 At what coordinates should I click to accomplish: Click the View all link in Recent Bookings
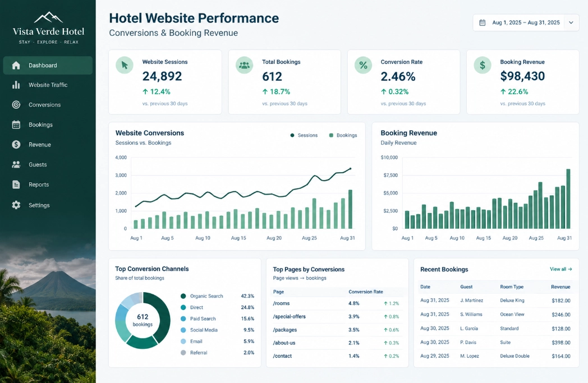561,269
